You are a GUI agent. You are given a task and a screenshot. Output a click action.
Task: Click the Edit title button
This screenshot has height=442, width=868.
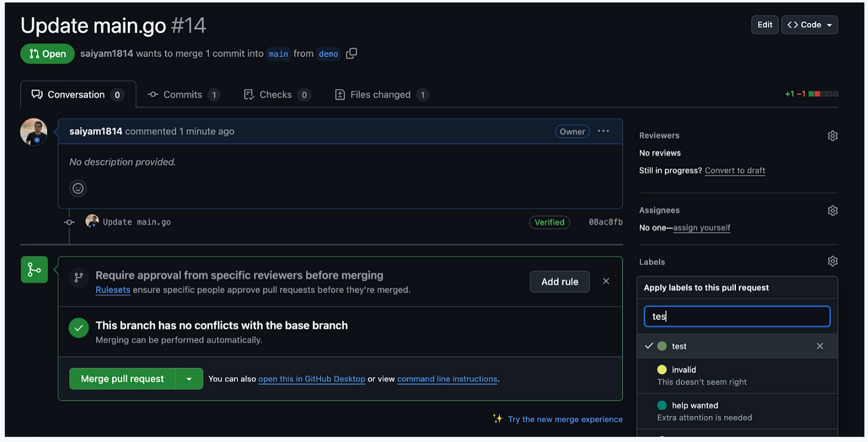click(x=765, y=25)
